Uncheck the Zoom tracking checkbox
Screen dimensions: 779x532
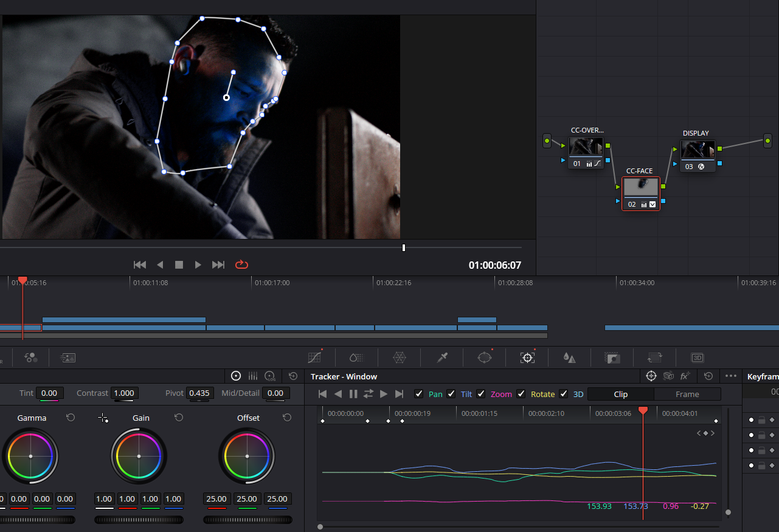tap(481, 394)
